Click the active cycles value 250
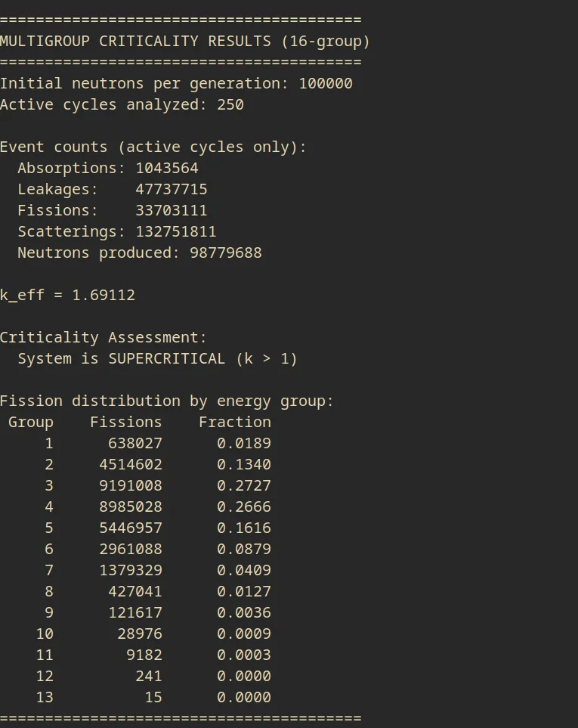Image resolution: width=578 pixels, height=728 pixels. [230, 104]
